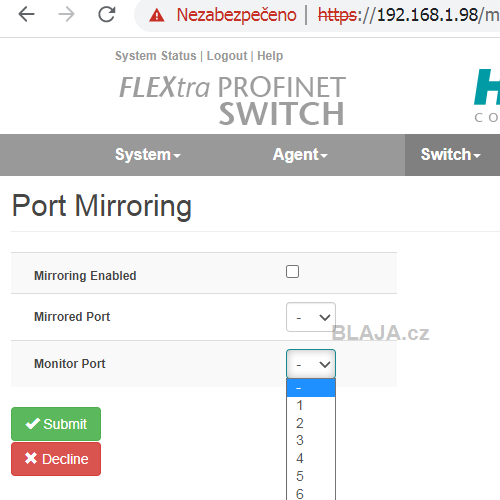Choose port 3 from Monitor Port list
500x500 pixels.
click(311, 440)
